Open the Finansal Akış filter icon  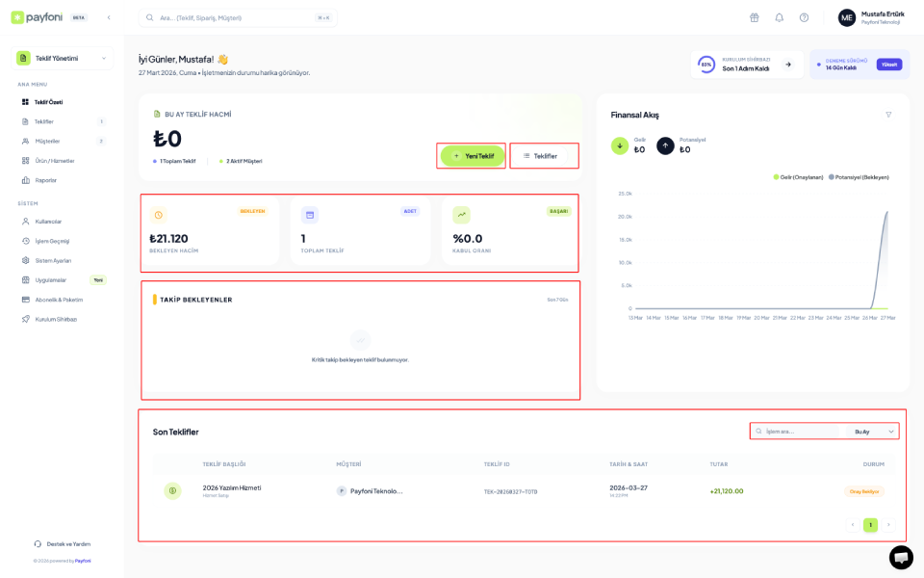[888, 115]
